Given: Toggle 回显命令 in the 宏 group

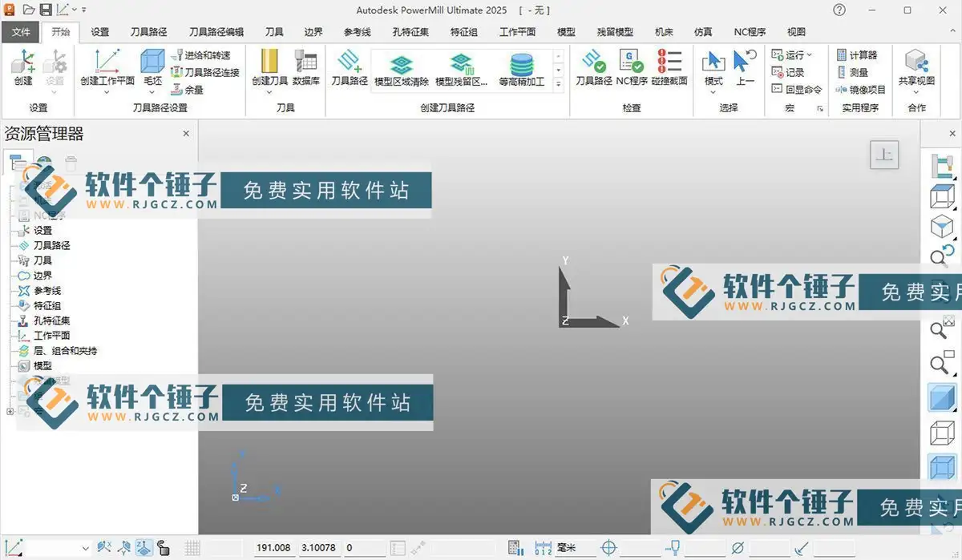Looking at the screenshot, I should (796, 90).
